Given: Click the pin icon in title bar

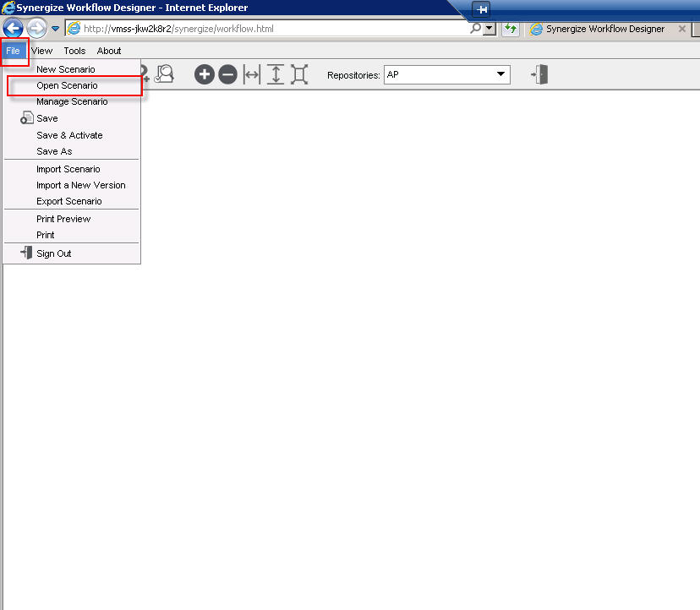Looking at the screenshot, I should pyautogui.click(x=481, y=9).
